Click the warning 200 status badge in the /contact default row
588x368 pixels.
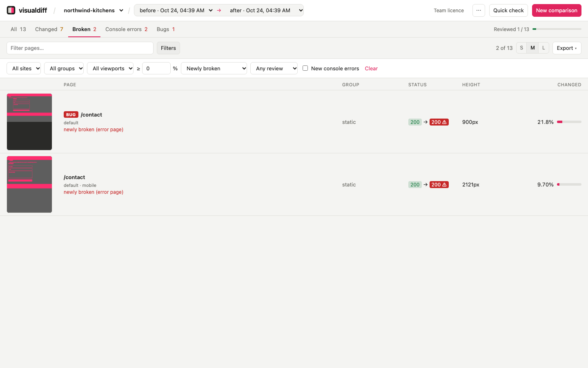pos(439,122)
